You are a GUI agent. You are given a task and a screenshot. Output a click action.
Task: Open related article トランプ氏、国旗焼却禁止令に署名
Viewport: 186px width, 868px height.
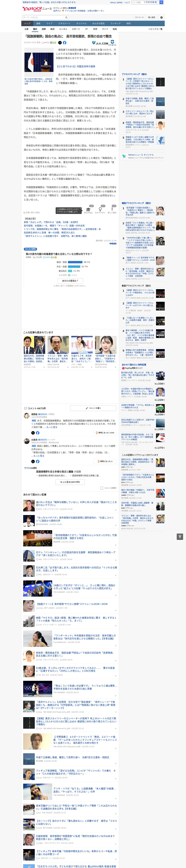click(x=62, y=229)
